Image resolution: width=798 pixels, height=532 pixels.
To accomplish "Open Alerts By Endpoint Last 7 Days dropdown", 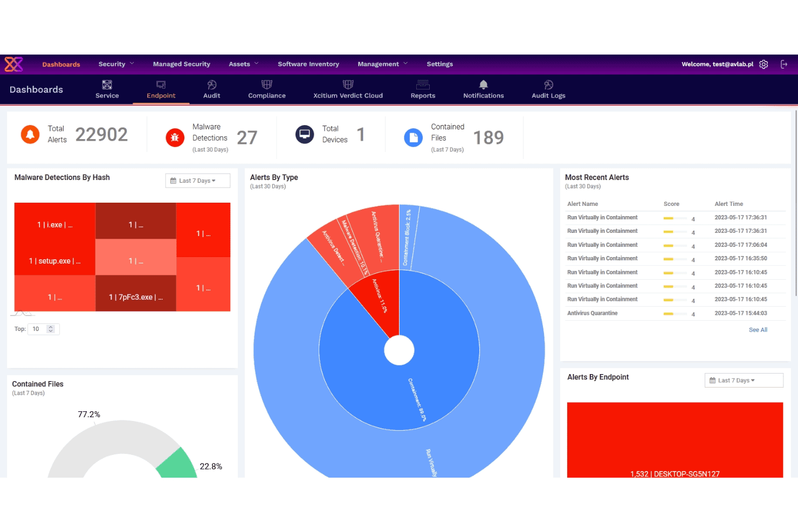I will tap(744, 380).
